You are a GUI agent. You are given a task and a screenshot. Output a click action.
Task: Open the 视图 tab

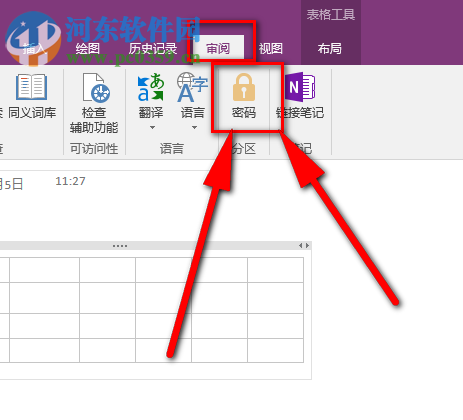(x=271, y=49)
